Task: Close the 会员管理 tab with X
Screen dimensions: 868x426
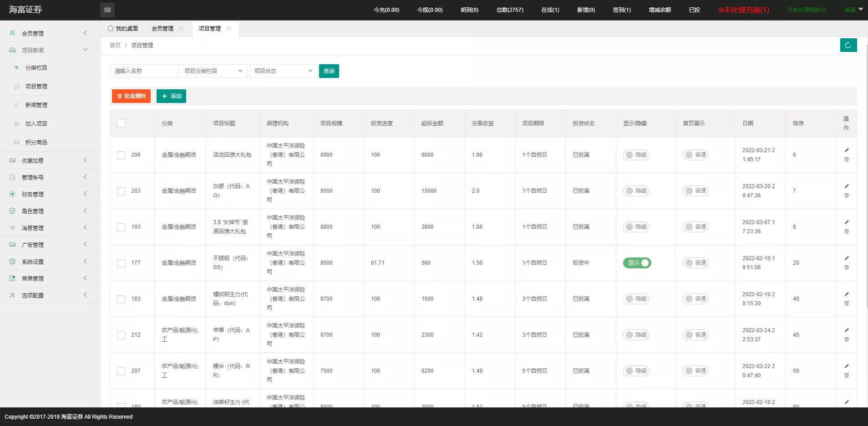Action: tap(181, 29)
